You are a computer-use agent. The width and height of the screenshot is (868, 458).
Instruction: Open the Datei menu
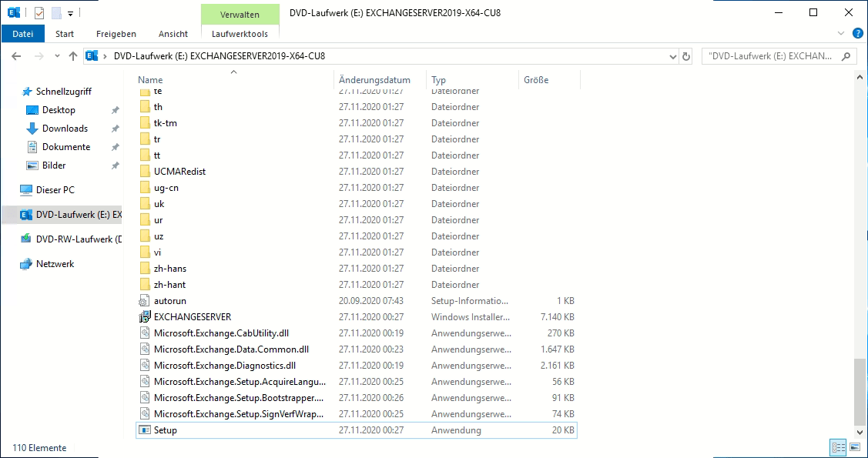click(x=23, y=34)
